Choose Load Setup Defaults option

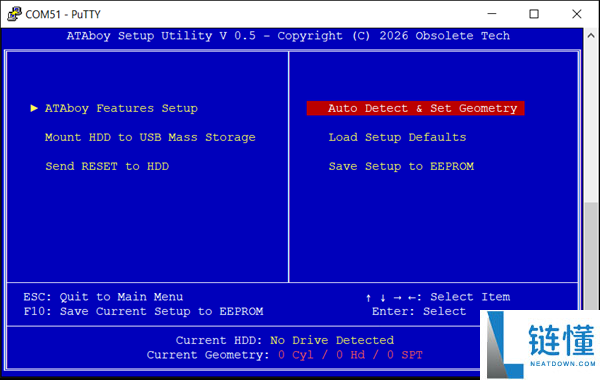coord(397,137)
